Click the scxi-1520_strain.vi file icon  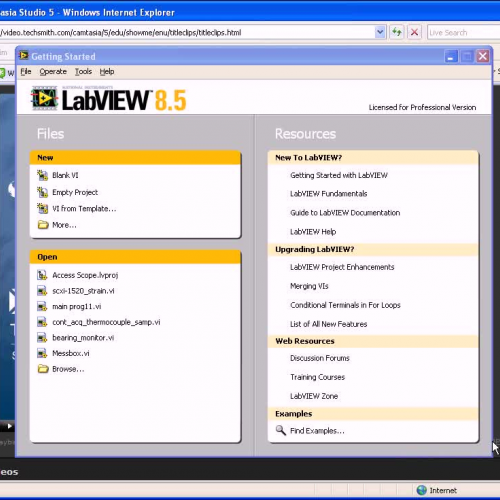pos(42,291)
